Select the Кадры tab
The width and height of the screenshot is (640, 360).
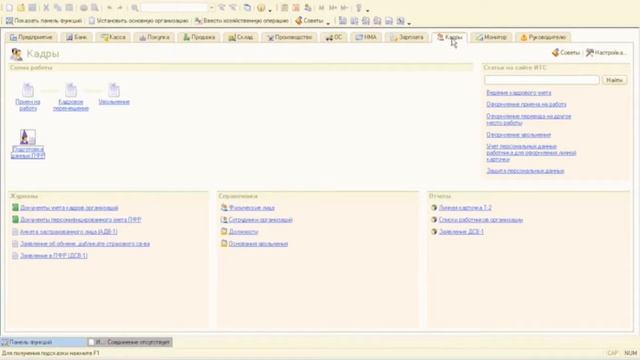[449, 37]
